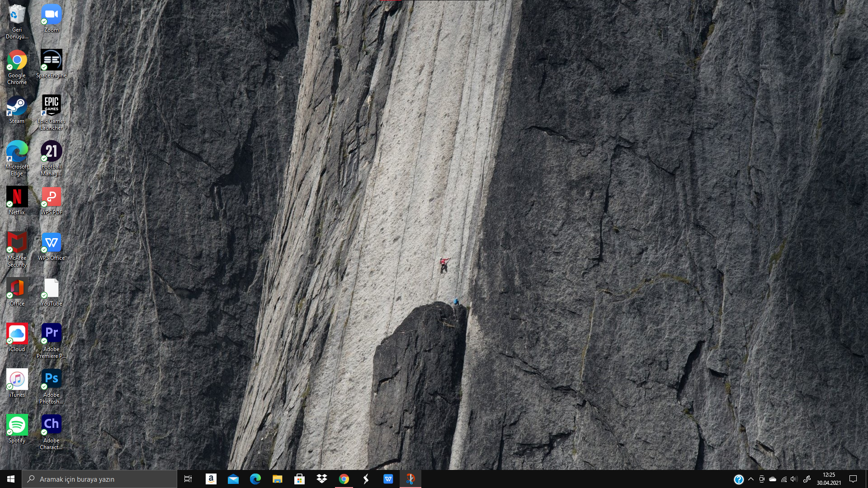This screenshot has width=868, height=488.
Task: Open Task View from taskbar
Action: (188, 479)
